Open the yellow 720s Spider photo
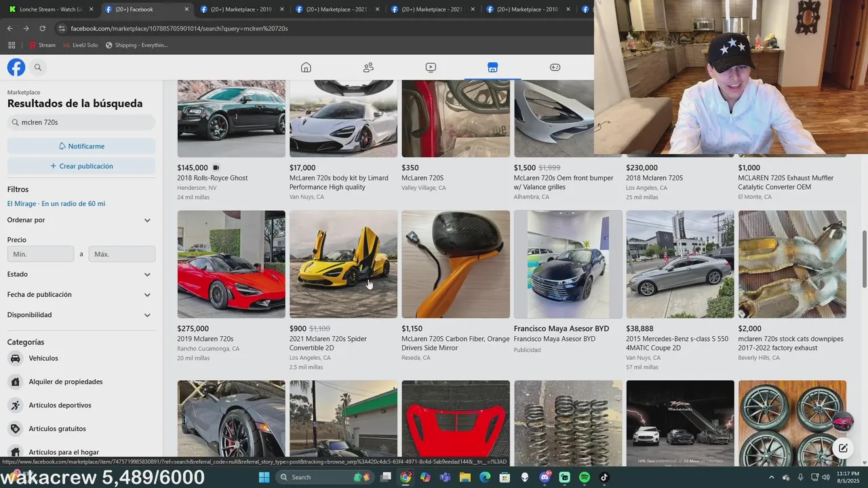The image size is (868, 488). [344, 264]
